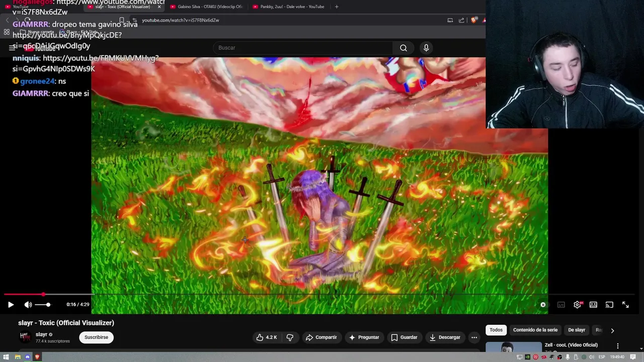Open Zell - cooL video thumbnail
This screenshot has height=362, width=644.
(x=514, y=347)
